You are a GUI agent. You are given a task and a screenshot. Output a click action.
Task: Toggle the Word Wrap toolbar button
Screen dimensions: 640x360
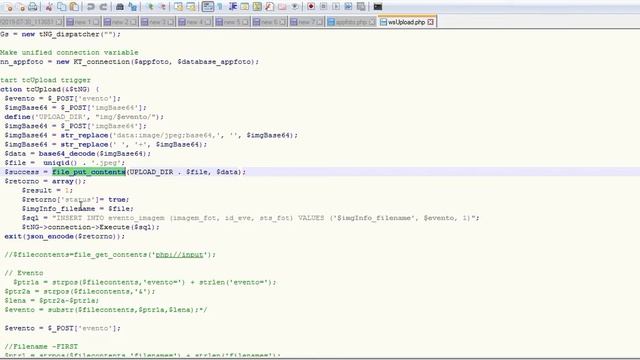click(208, 7)
